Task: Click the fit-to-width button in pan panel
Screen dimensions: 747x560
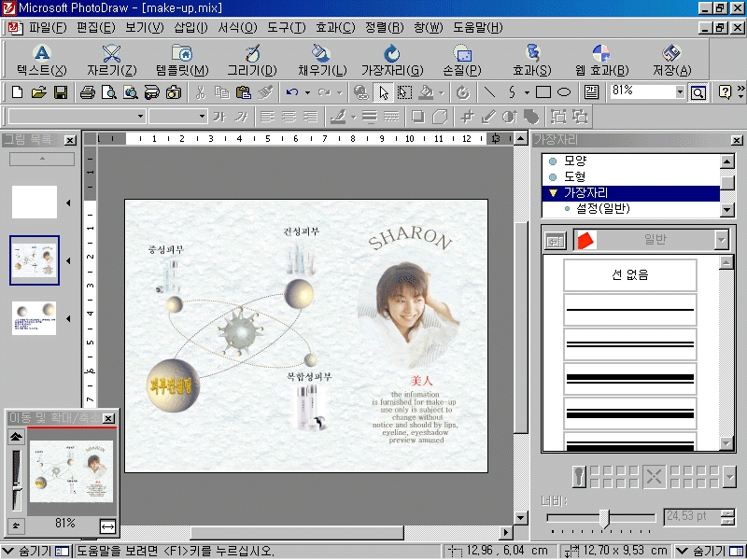Action: [107, 526]
